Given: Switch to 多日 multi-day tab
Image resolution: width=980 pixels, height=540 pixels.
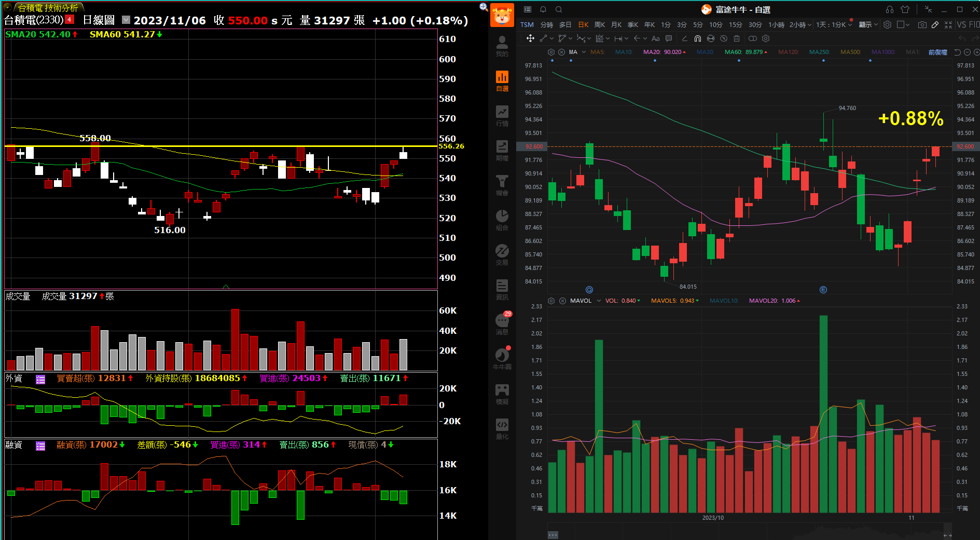Looking at the screenshot, I should click(565, 25).
